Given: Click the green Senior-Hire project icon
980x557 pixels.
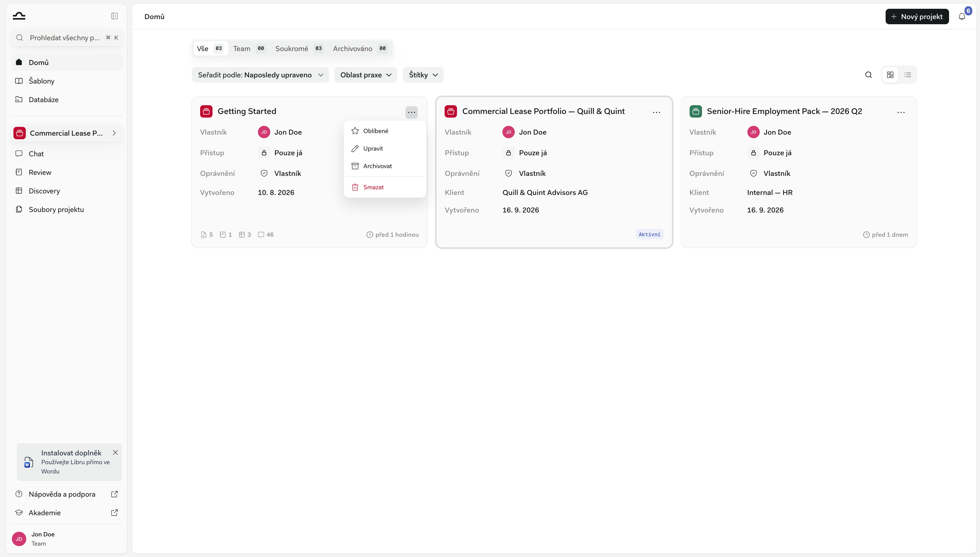Looking at the screenshot, I should point(695,111).
